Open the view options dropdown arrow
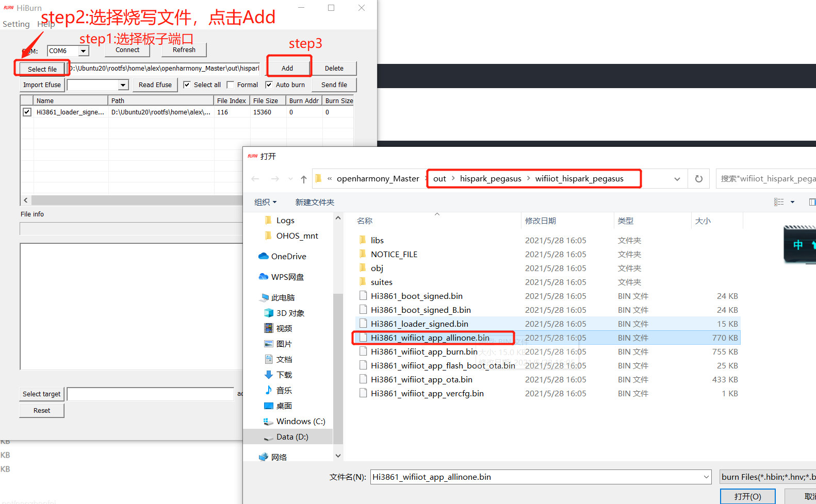The width and height of the screenshot is (816, 504). pyautogui.click(x=792, y=202)
